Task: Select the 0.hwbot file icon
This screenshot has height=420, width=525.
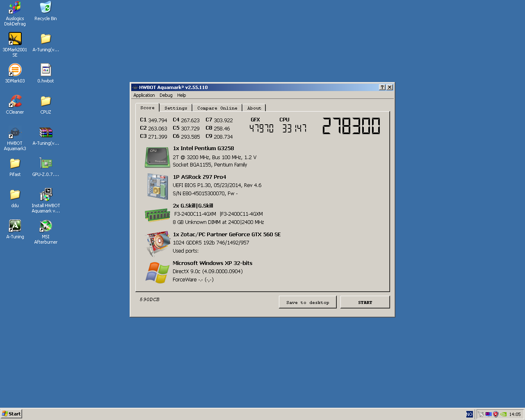Action: tap(46, 73)
